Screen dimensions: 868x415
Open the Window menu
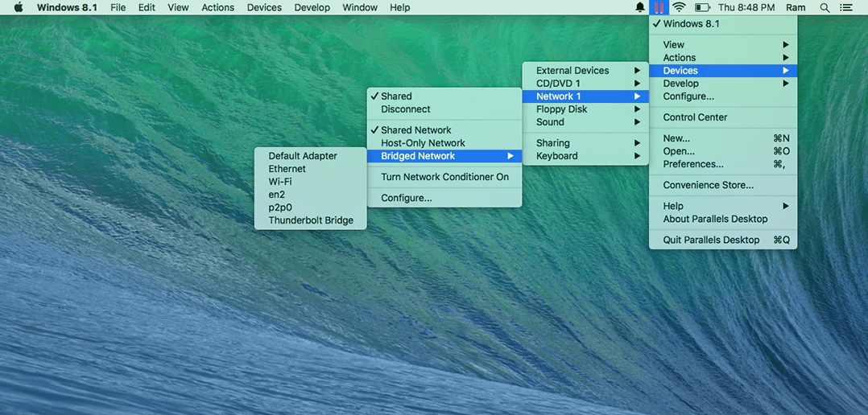coord(360,7)
